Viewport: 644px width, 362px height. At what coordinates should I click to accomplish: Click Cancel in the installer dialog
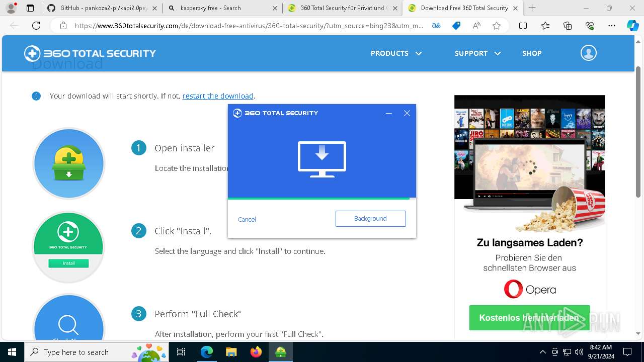(x=247, y=219)
